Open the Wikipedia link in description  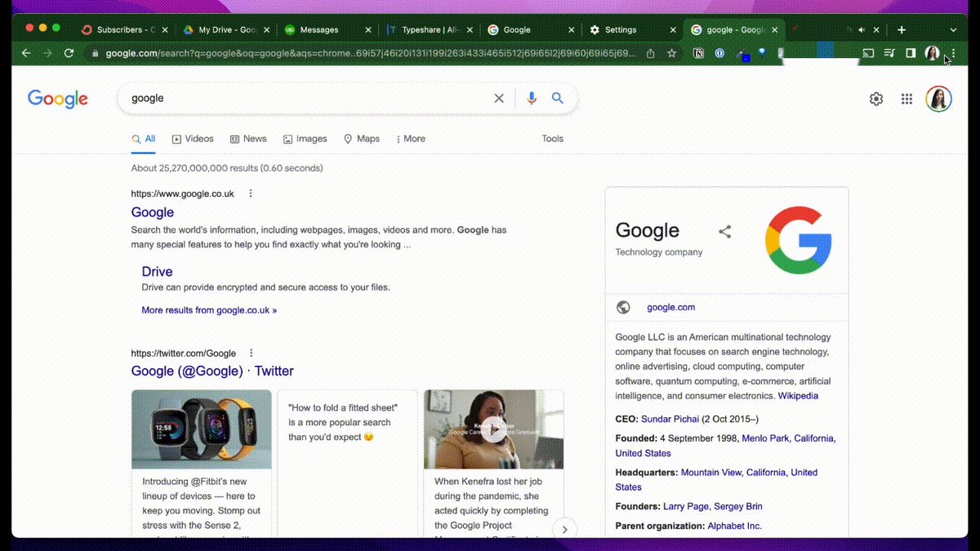click(x=798, y=396)
